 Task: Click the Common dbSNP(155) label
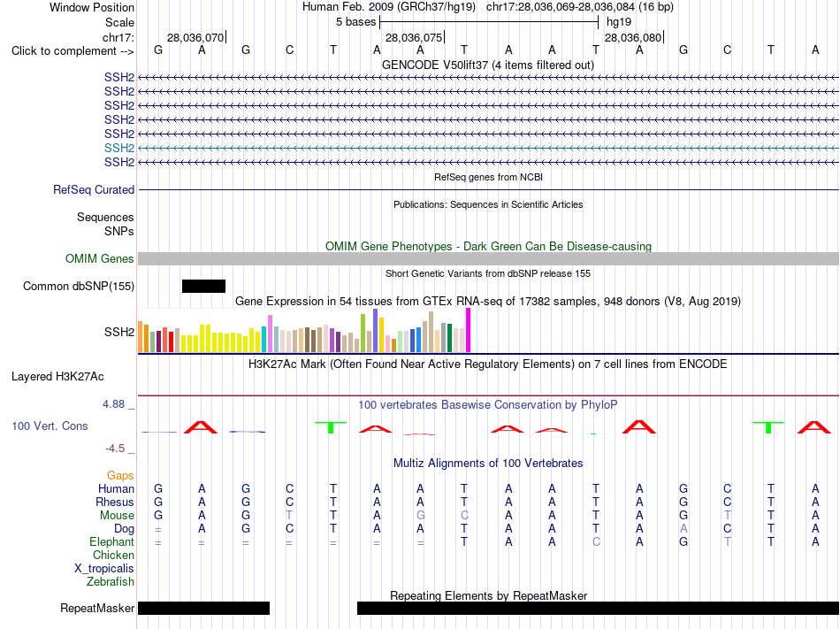point(78,286)
